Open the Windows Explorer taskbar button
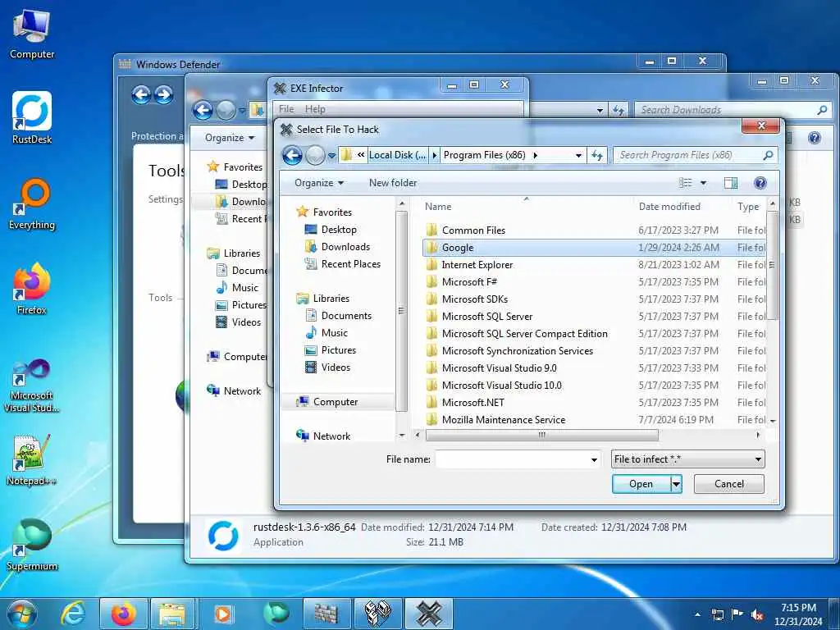Viewport: 840px width, 630px height. (172, 614)
